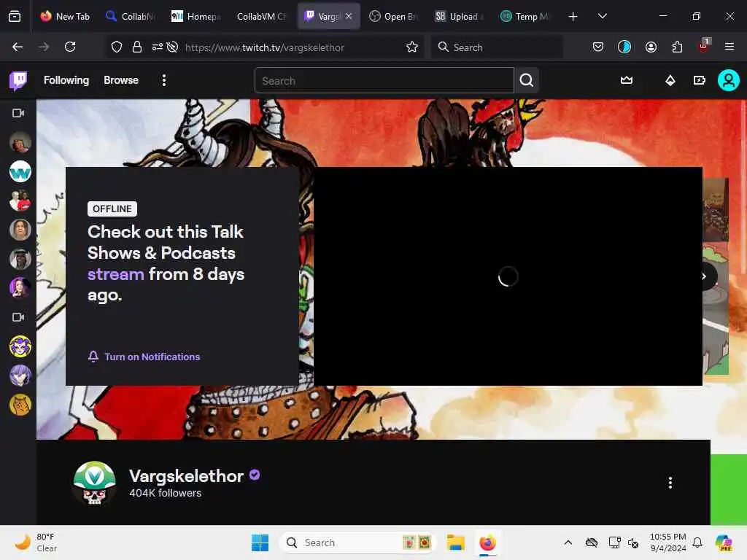Open the purple-haired channel avatar with live indicator
The height and width of the screenshot is (560, 747).
pos(20,287)
